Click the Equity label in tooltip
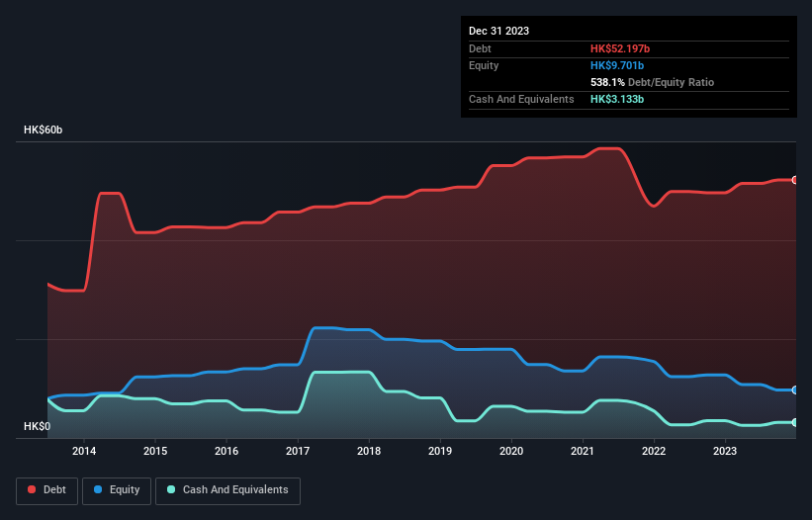The height and width of the screenshot is (520, 812). 484,65
